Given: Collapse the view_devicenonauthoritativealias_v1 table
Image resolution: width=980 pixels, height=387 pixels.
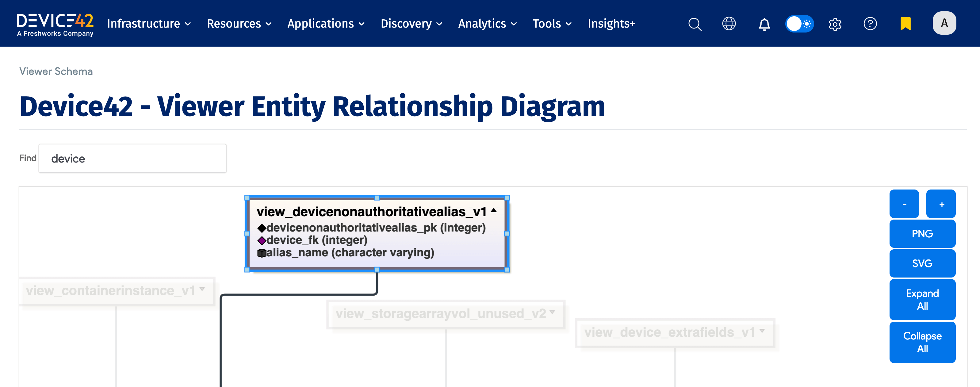Looking at the screenshot, I should (494, 210).
